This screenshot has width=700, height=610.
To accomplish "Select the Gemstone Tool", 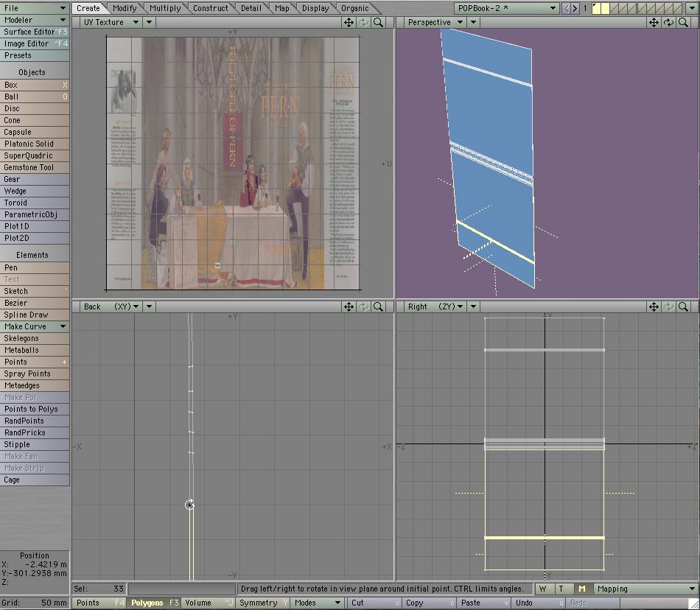I will (x=35, y=167).
